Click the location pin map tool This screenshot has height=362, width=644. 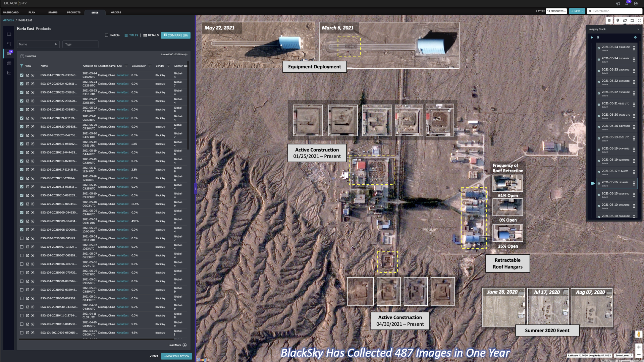click(618, 20)
